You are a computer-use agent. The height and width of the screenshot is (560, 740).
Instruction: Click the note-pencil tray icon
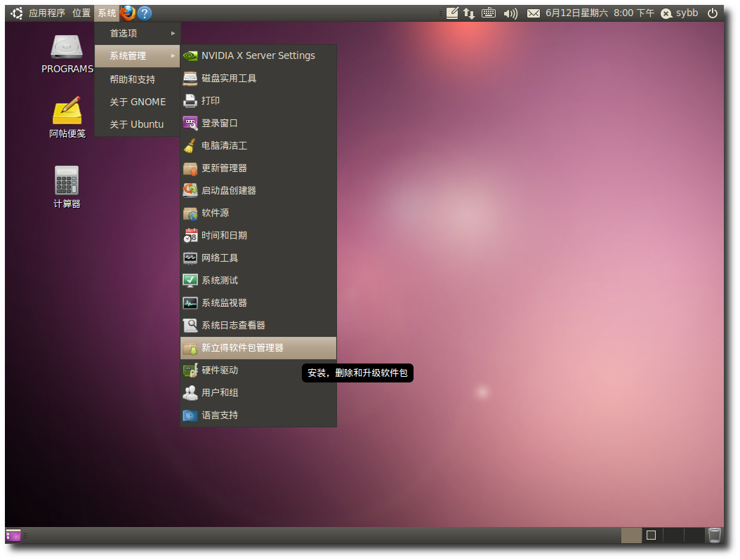click(452, 13)
